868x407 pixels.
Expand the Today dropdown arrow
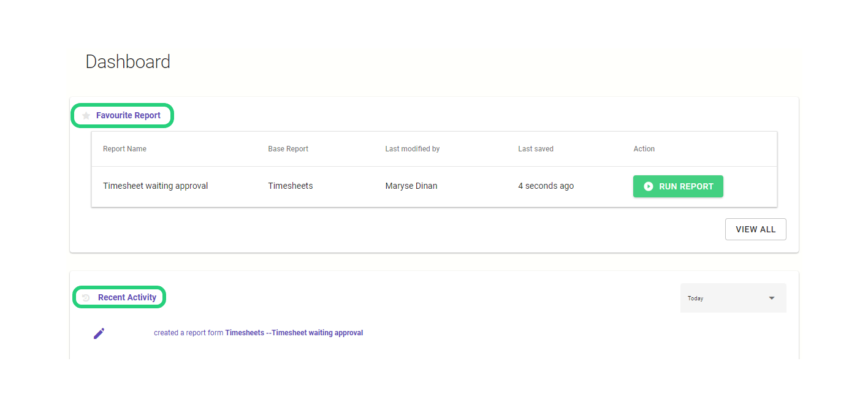pos(772,298)
